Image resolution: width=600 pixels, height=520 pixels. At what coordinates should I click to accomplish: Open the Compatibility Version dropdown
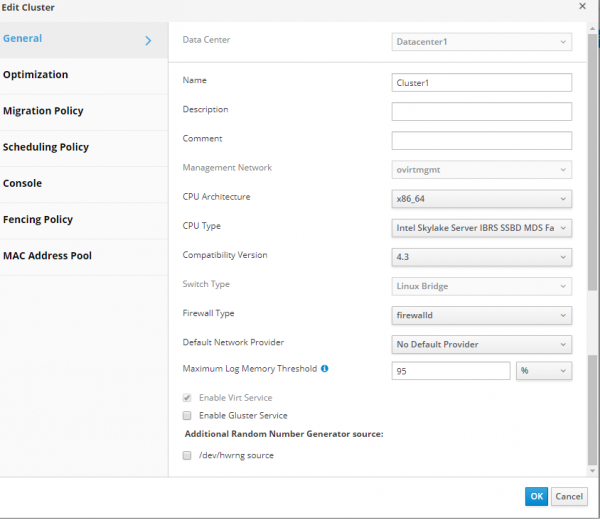(x=481, y=257)
